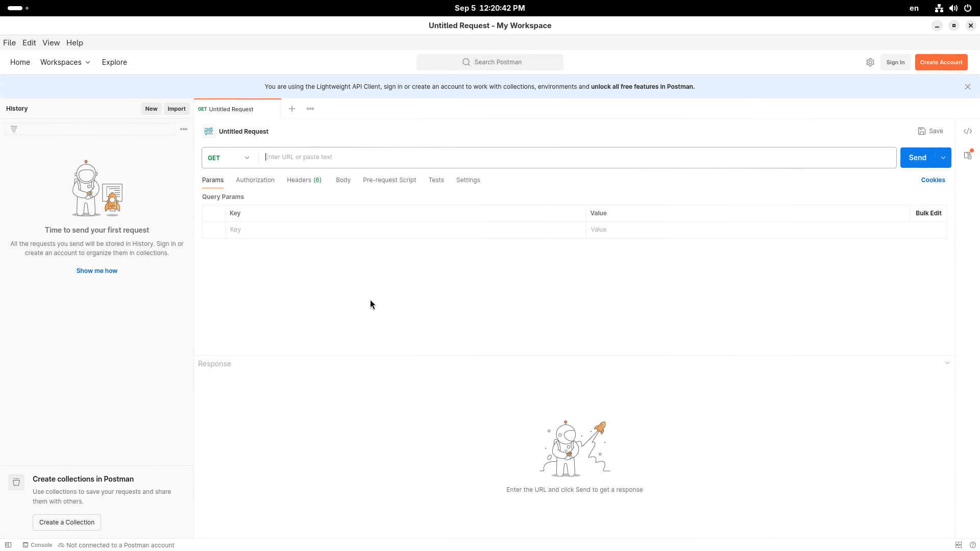Select the GET Untitled Request tab
The height and width of the screenshot is (551, 980).
coord(237,109)
